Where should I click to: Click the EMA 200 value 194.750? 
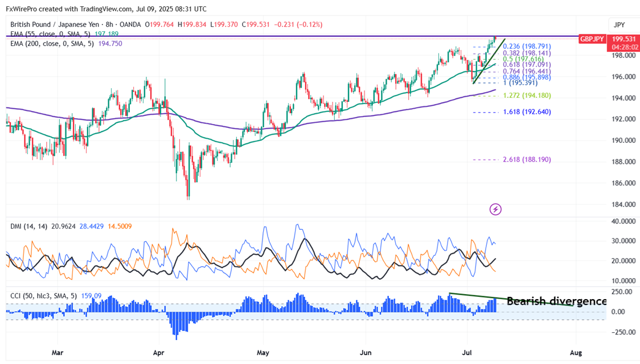pos(110,44)
